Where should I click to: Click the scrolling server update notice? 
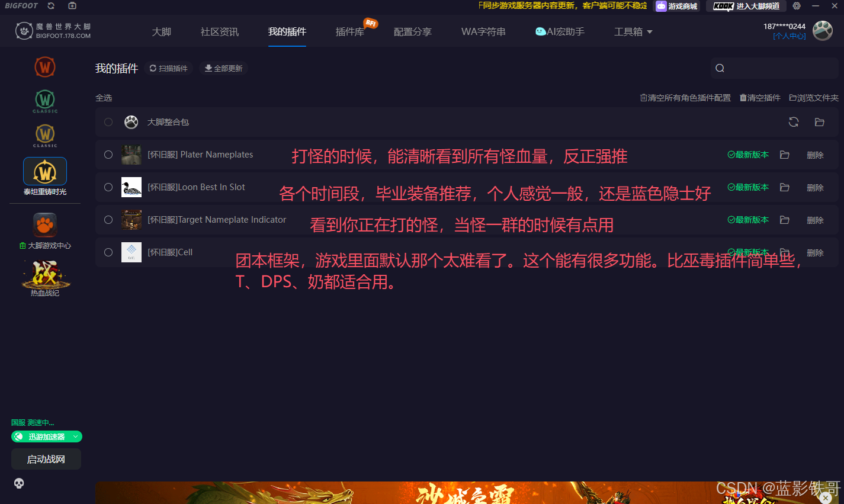click(563, 6)
